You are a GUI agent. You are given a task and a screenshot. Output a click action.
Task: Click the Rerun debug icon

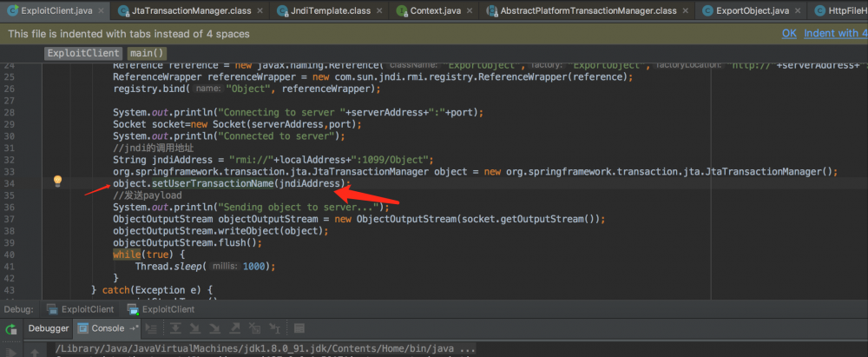pos(10,328)
